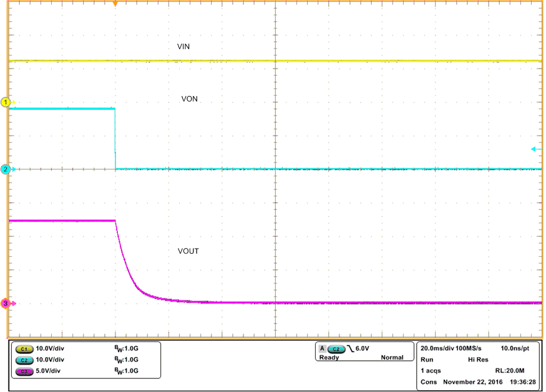Select the C3 channel badge
Viewport: 546px width, 392px height.
point(24,372)
